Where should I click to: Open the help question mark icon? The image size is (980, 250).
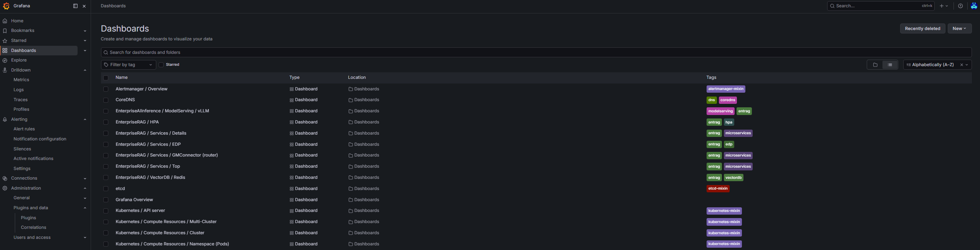point(960,6)
